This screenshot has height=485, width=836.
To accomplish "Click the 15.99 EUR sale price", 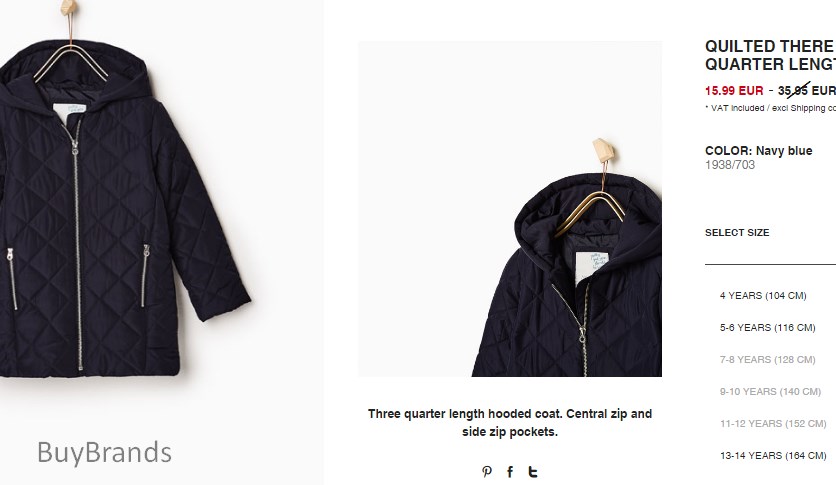I will 734,91.
